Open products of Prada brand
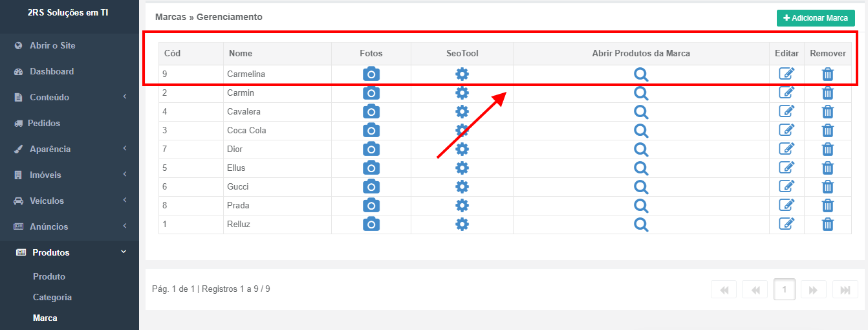 (x=641, y=205)
